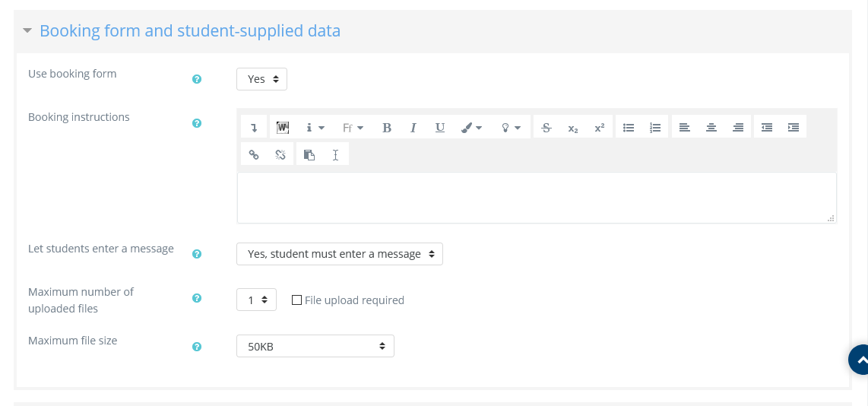Viewport: 868px width, 406px height.
Task: Open the Maximum number of uploaded files selector
Action: pos(256,300)
